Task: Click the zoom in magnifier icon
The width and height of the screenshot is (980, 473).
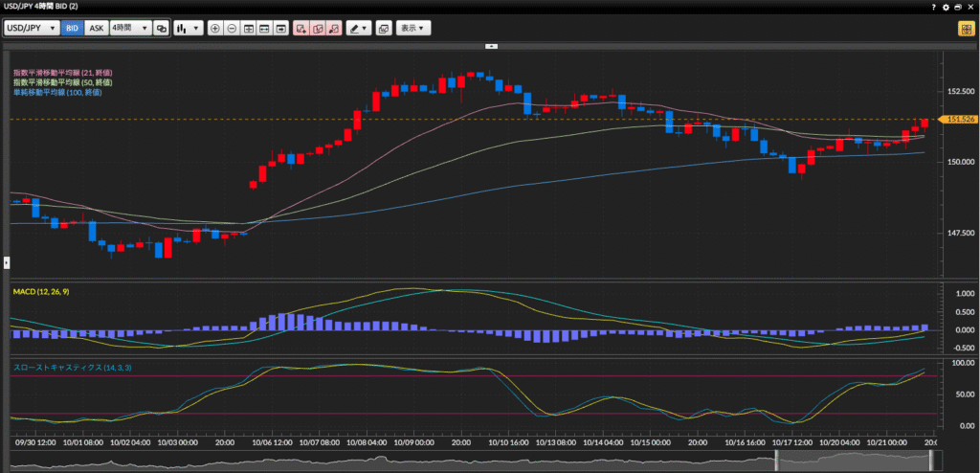Action: (x=215, y=29)
